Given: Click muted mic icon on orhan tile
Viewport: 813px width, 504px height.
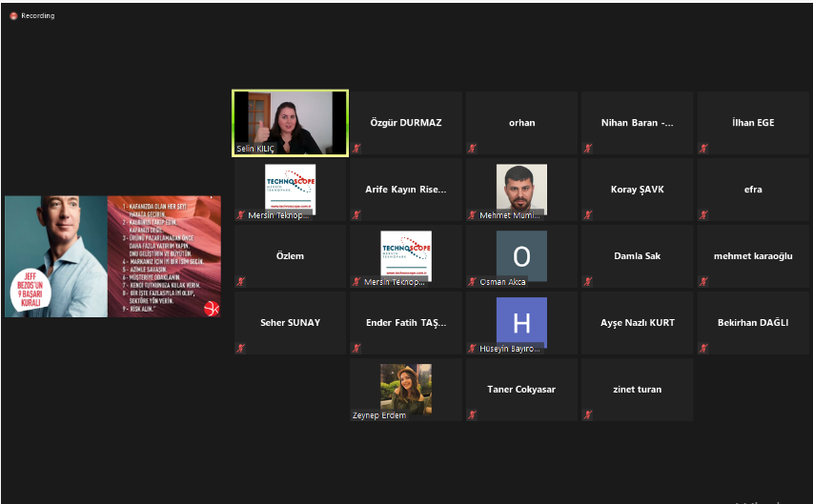Looking at the screenshot, I should 473,149.
